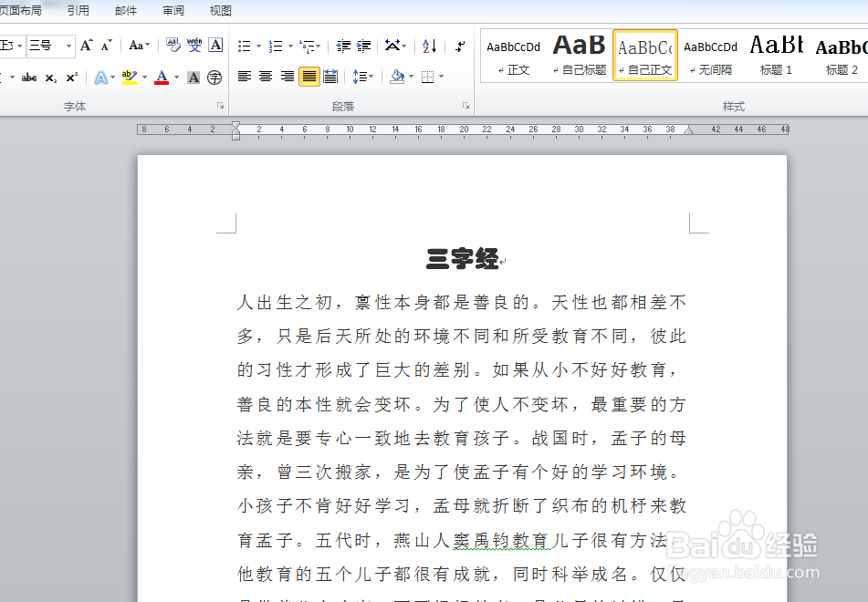Screen dimensions: 868x602
Task: Open the Font dialog launcher in 字体 group
Action: click(x=220, y=106)
